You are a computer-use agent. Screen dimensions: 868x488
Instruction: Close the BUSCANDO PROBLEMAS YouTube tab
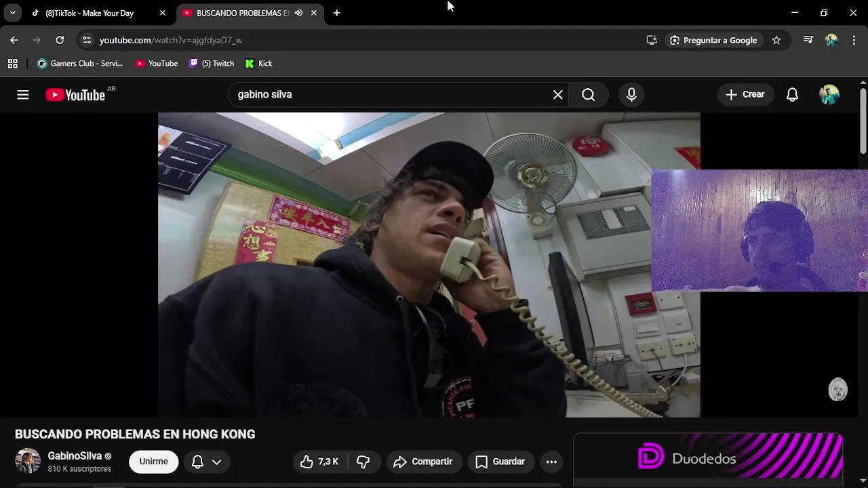click(x=314, y=13)
